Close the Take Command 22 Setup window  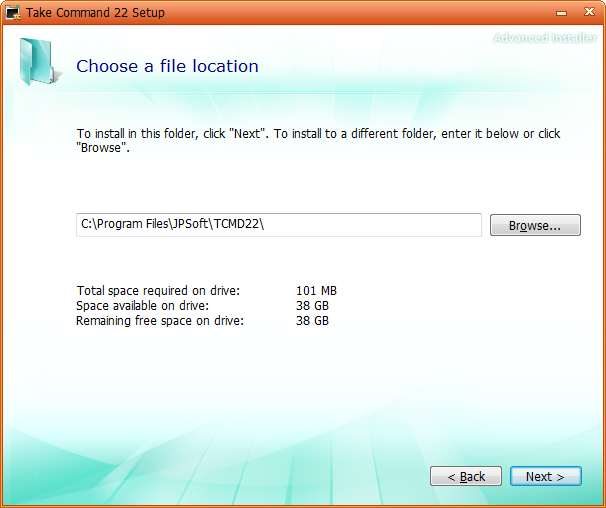[589, 12]
